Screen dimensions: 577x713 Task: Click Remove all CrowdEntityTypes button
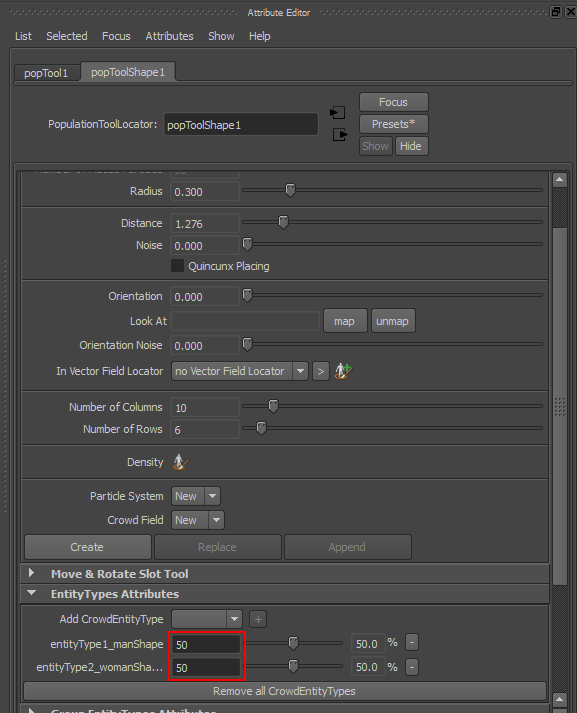point(285,691)
